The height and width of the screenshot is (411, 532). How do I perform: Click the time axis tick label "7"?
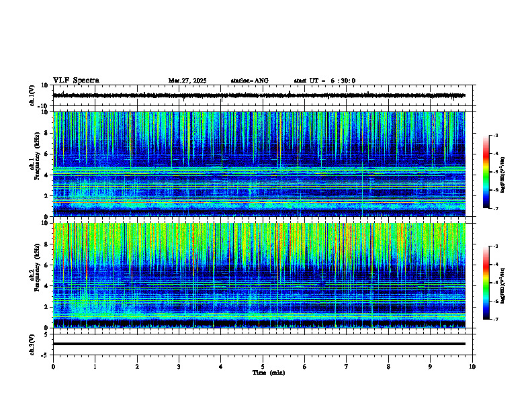point(347,367)
